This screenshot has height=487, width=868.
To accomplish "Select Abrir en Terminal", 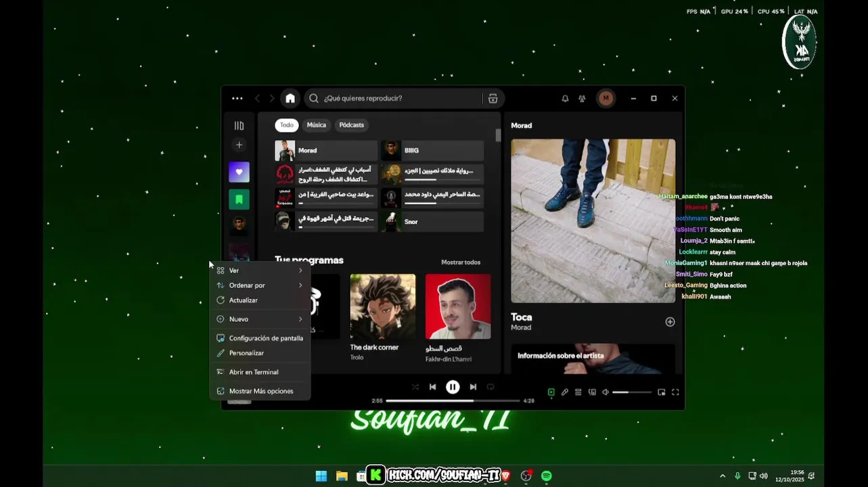I will tap(260, 372).
